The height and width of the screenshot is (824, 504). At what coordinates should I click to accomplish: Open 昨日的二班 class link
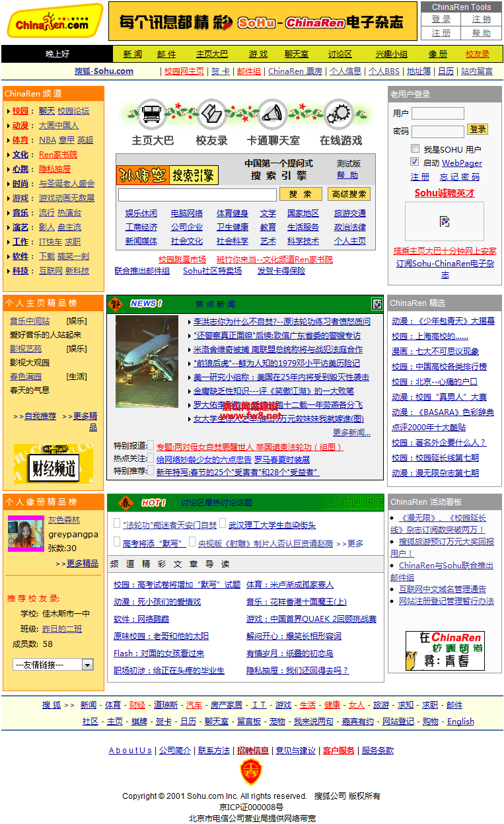(x=62, y=629)
